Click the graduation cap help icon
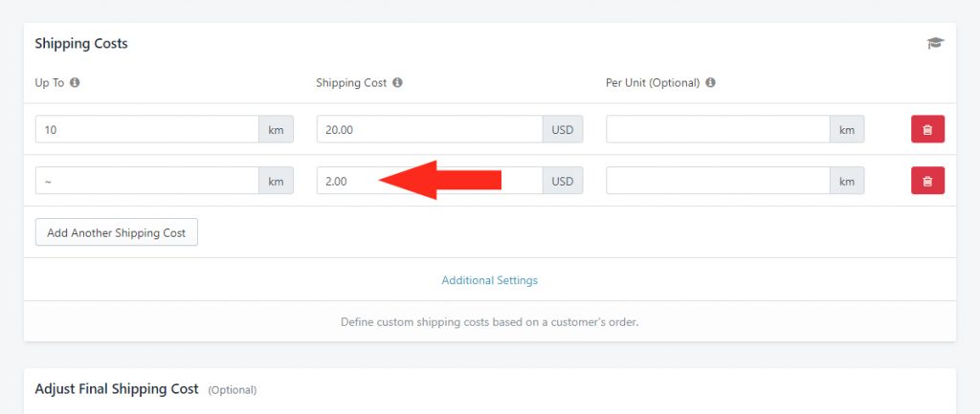 935,43
